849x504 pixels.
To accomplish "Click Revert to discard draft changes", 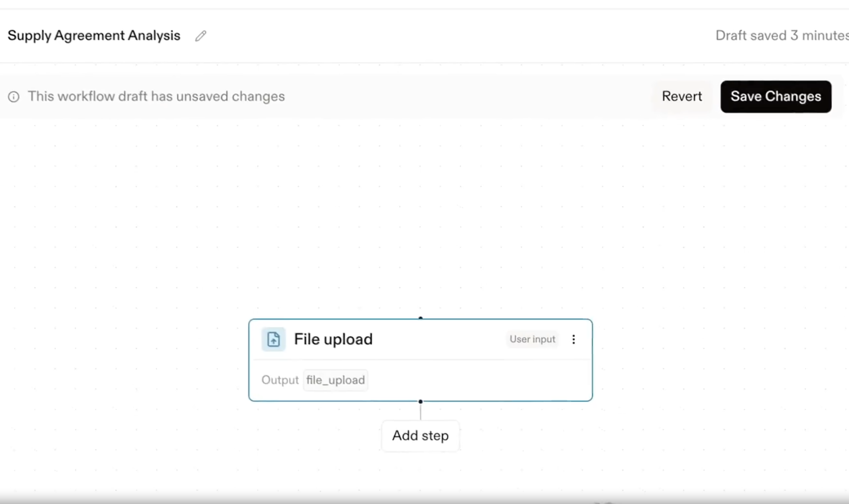I will tap(682, 96).
